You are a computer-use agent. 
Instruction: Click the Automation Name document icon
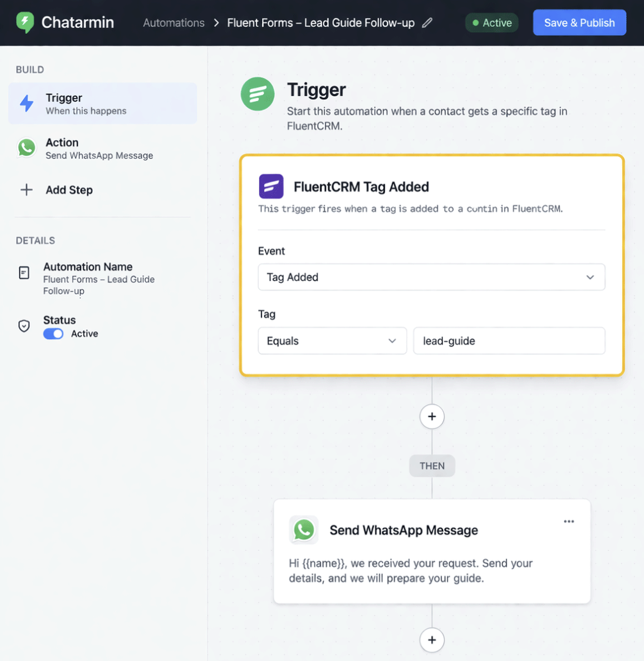coord(24,273)
